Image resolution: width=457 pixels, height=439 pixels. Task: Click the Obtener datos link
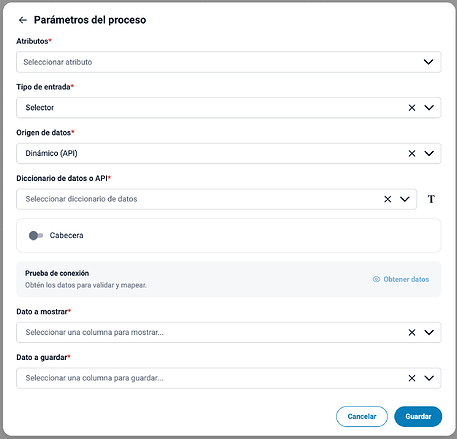click(406, 279)
